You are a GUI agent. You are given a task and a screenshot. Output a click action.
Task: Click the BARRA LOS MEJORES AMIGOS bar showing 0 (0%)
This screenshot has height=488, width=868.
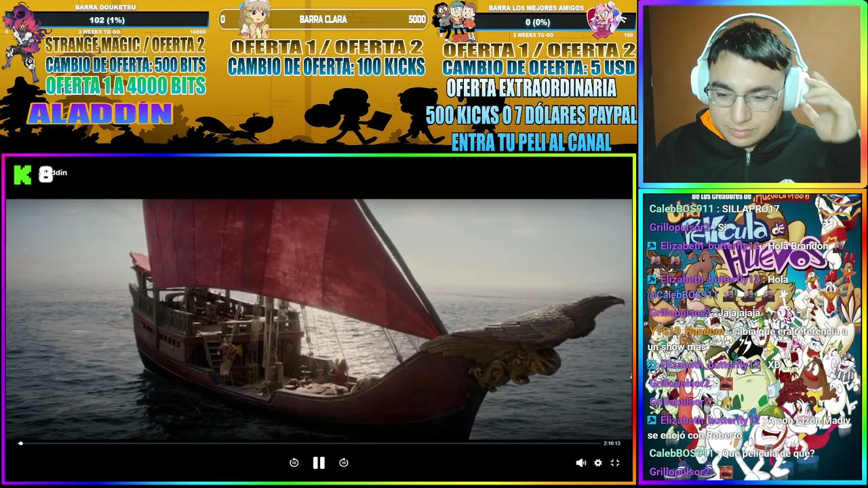pos(537,22)
